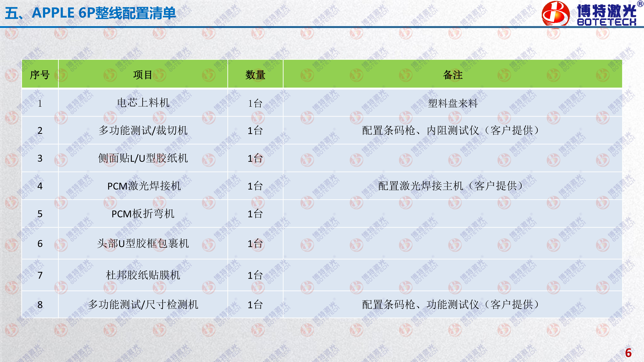644x362 pixels.
Task: Click the quantity '1台' in the 杜邦胶纸贴膜机 row
Action: tap(255, 275)
